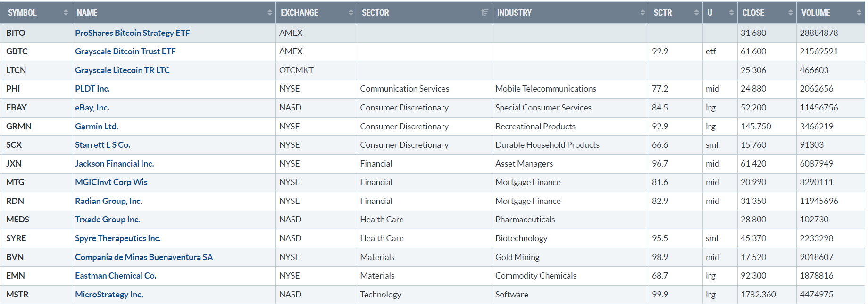Click the NAME column header label
This screenshot has width=868, height=304.
click(x=87, y=13)
